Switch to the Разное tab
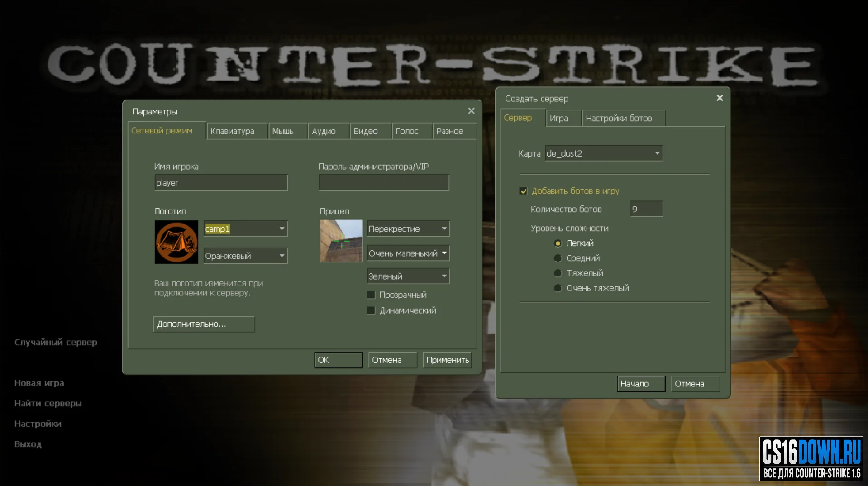 [x=454, y=131]
